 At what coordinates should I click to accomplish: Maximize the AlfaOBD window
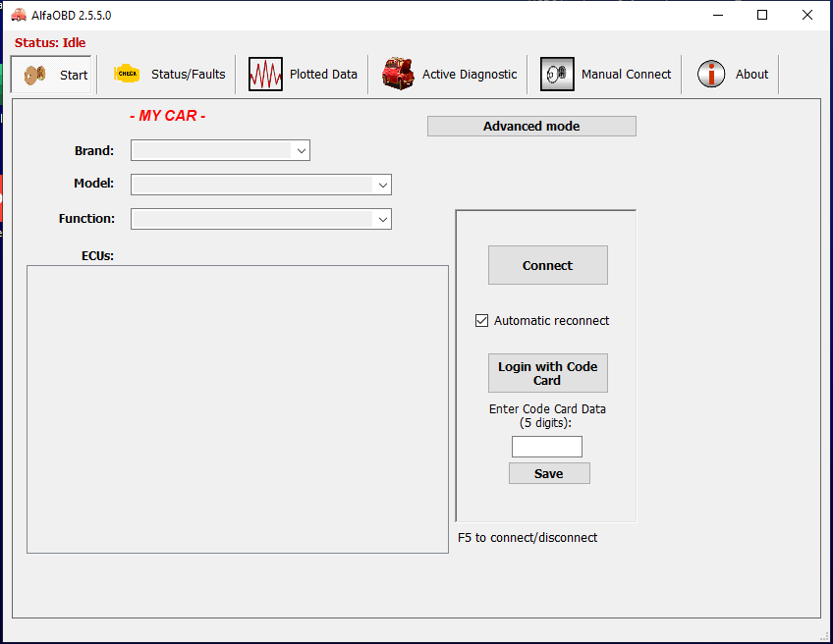point(762,15)
